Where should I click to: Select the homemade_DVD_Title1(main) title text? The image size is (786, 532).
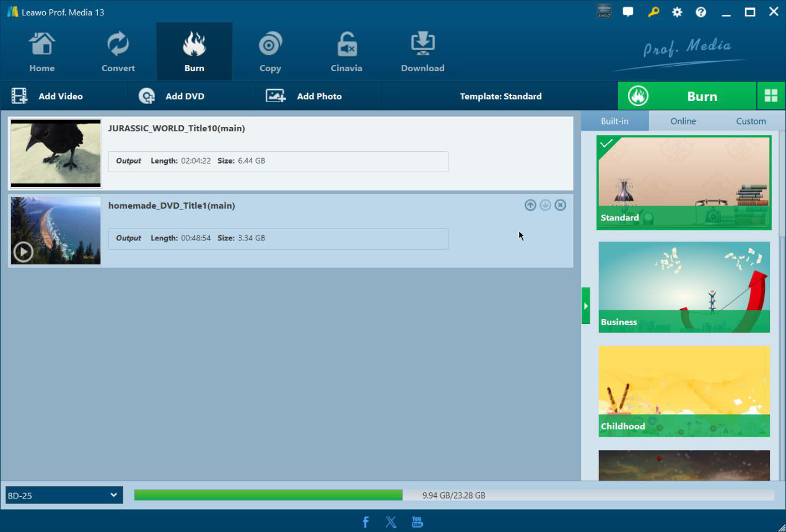tap(172, 206)
